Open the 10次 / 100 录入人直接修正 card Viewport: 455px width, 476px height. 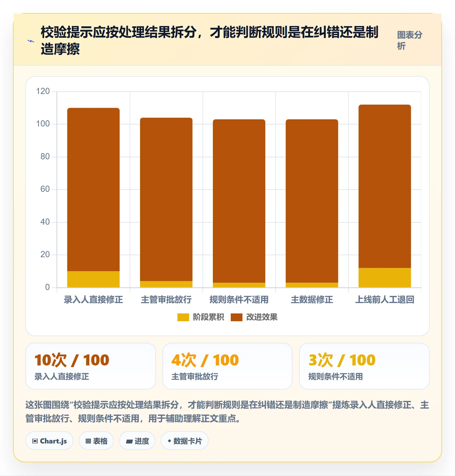click(91, 366)
